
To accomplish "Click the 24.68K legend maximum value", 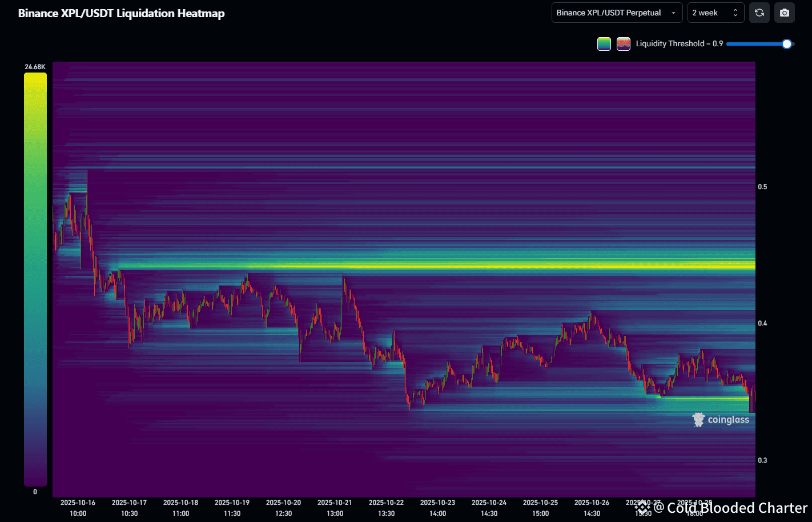I will tap(35, 67).
